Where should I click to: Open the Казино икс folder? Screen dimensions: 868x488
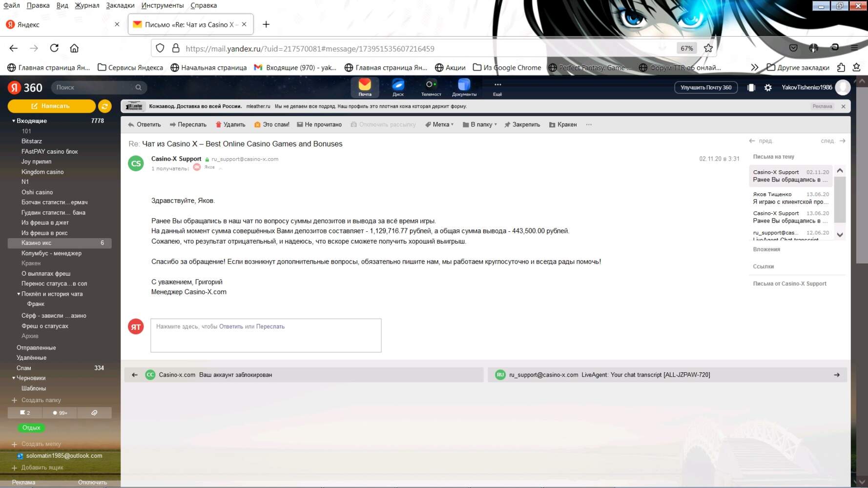point(60,243)
